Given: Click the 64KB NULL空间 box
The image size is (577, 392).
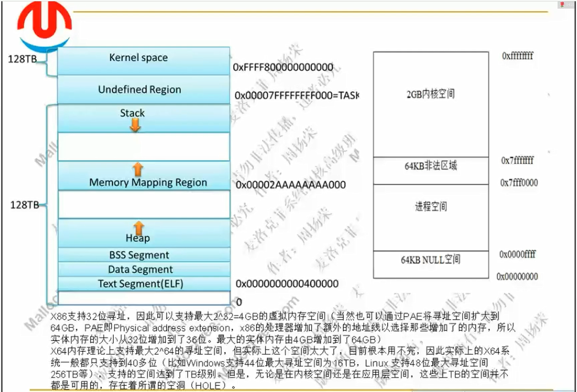Looking at the screenshot, I should [x=431, y=265].
